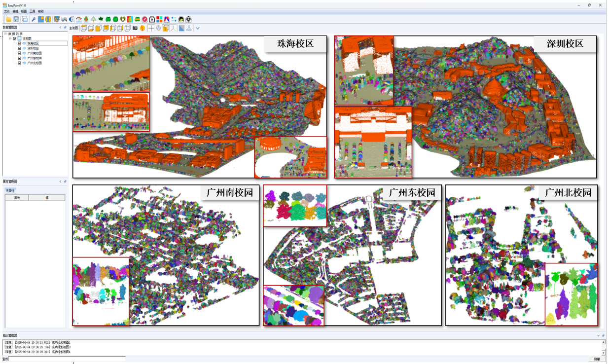The height and width of the screenshot is (364, 608).
Task: Click the dark green maple leaf icon
Action: [101, 19]
